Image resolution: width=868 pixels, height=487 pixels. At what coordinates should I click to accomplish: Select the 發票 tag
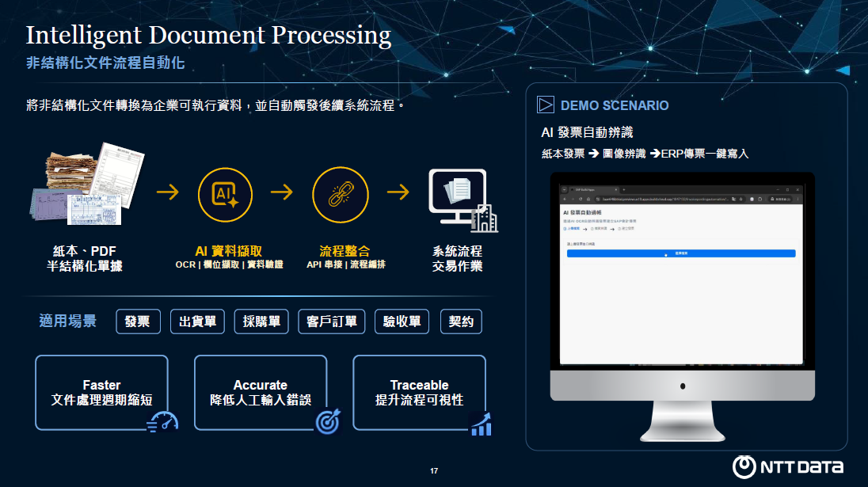(139, 321)
